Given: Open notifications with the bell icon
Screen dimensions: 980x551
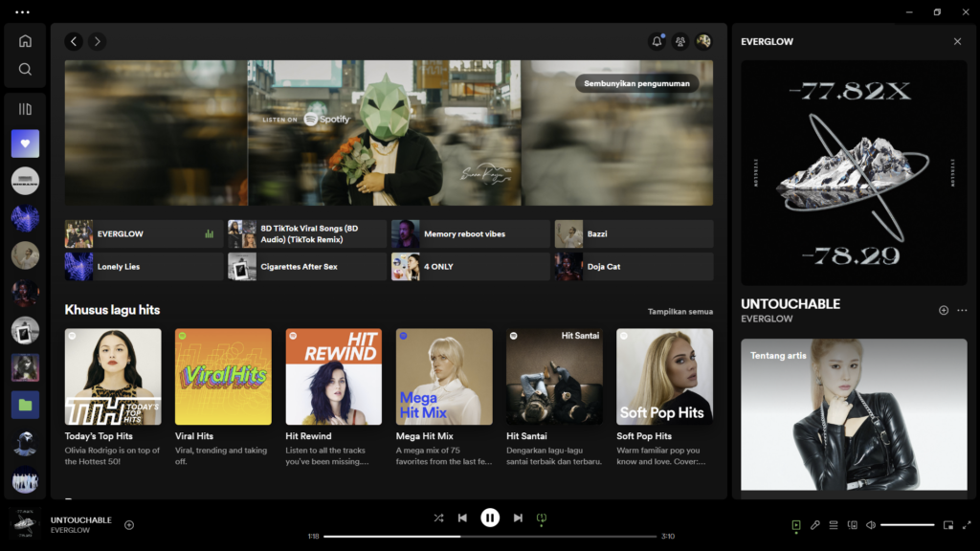Looking at the screenshot, I should point(657,41).
